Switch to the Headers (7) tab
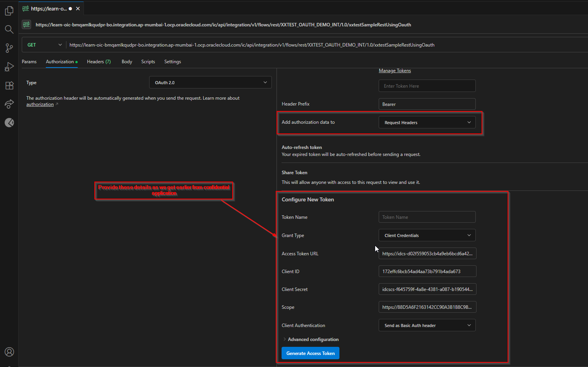The width and height of the screenshot is (588, 367). [99, 61]
